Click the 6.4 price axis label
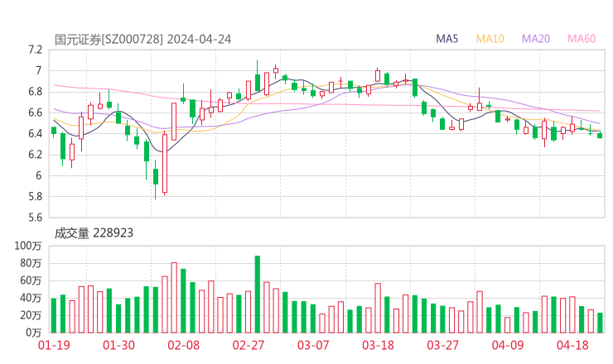The width and height of the screenshot is (613, 364). 35,134
